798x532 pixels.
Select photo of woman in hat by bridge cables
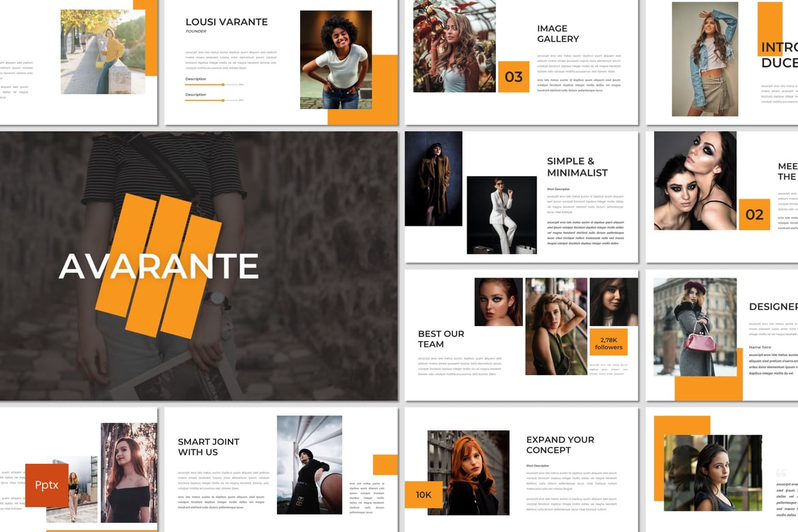pos(310,465)
